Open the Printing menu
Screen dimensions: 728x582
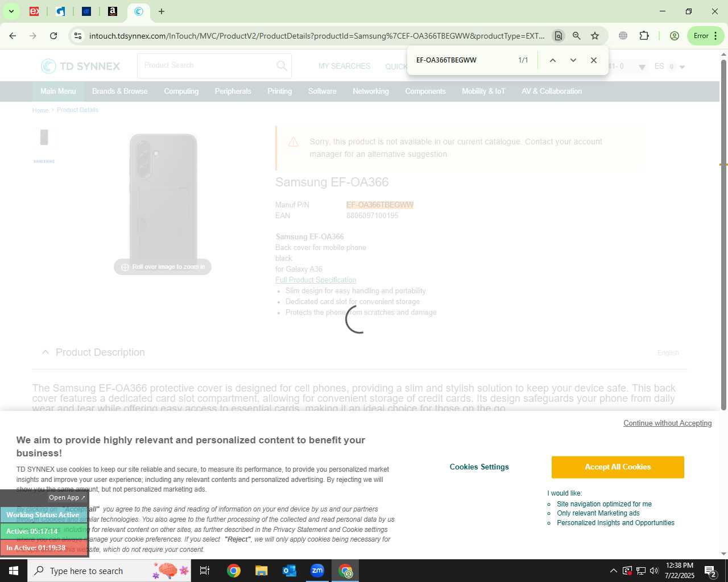(x=280, y=92)
